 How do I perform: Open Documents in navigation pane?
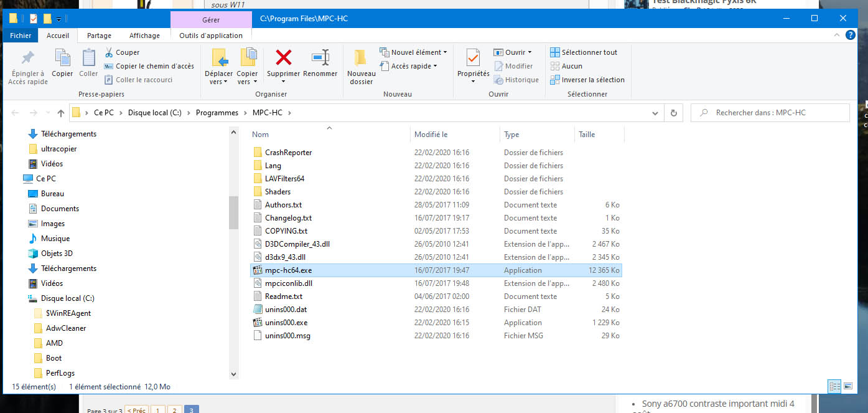pyautogui.click(x=60, y=209)
